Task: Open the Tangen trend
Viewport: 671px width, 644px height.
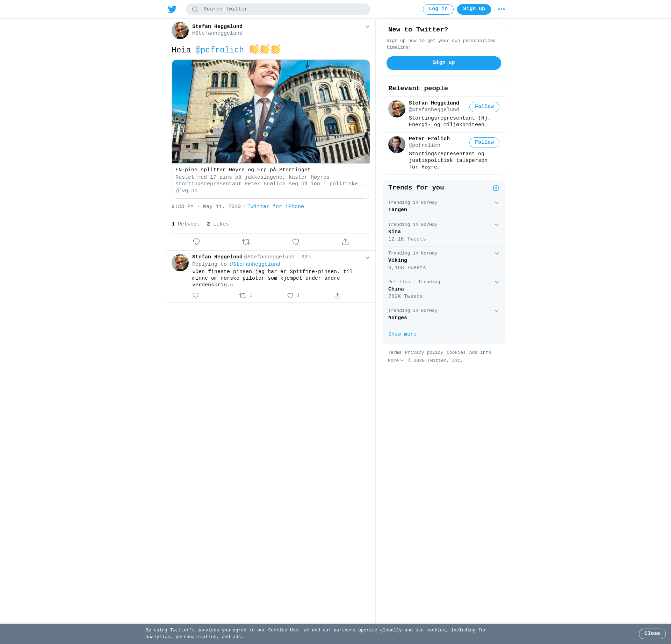Action: click(443, 207)
